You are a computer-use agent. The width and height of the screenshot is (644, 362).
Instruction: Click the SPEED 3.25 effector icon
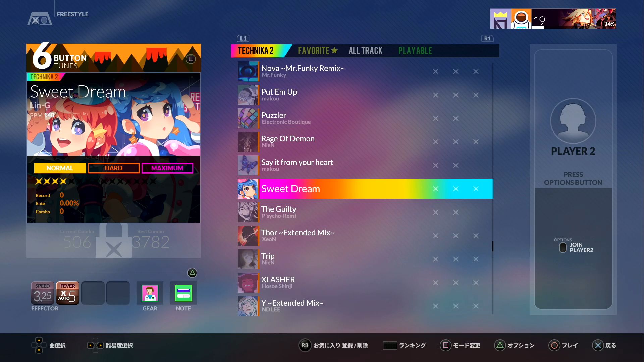coord(43,293)
